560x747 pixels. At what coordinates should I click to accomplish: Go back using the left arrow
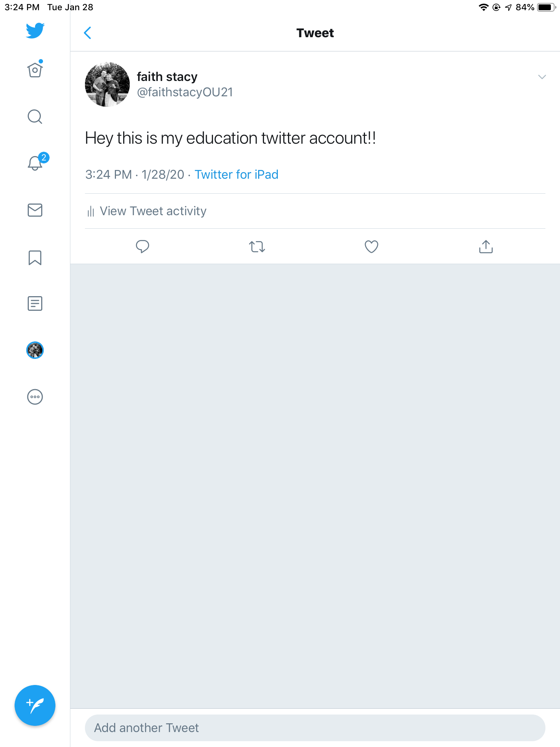click(87, 33)
